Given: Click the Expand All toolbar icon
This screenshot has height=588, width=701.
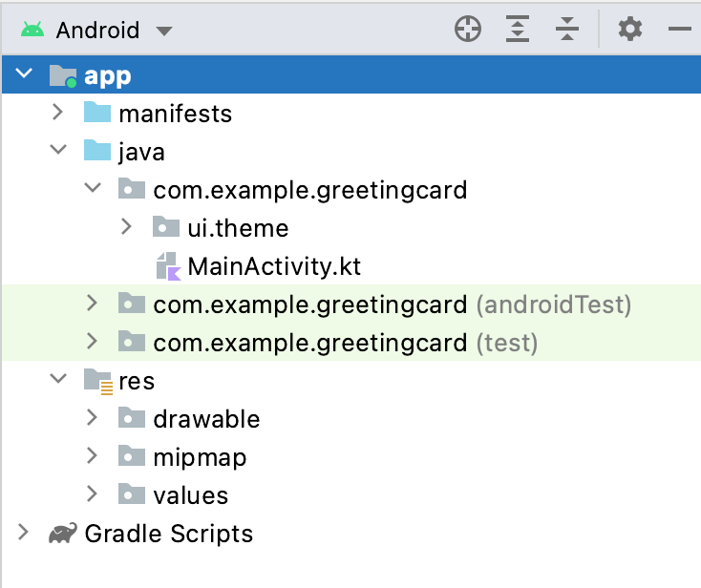Looking at the screenshot, I should pyautogui.click(x=518, y=30).
